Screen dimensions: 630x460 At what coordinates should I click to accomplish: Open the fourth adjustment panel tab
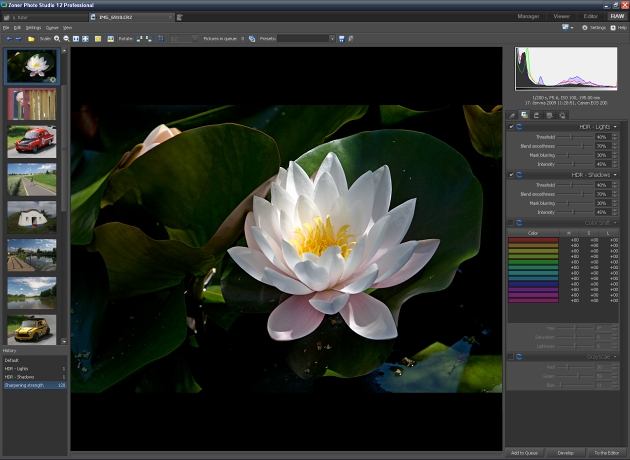pyautogui.click(x=549, y=115)
